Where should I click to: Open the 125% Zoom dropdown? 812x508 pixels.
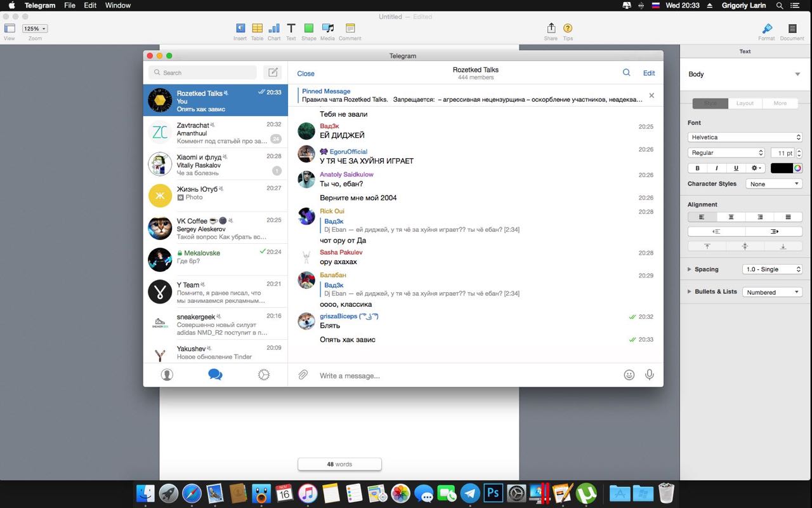35,29
